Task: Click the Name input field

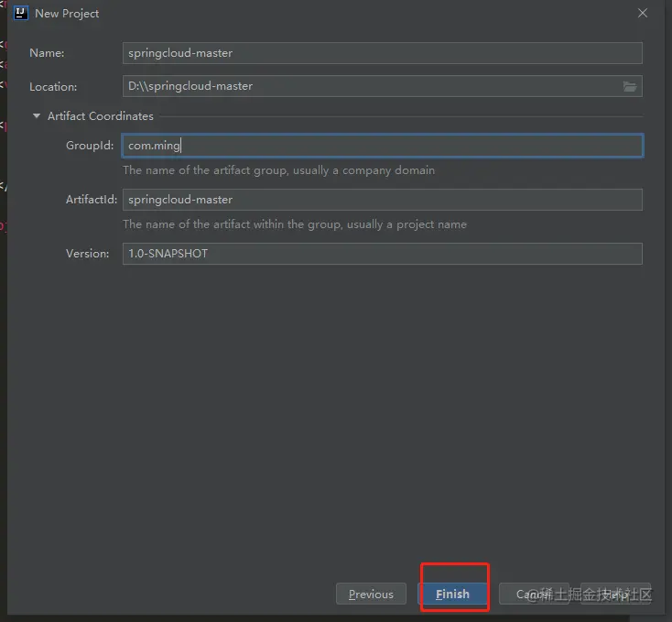Action: (383, 53)
